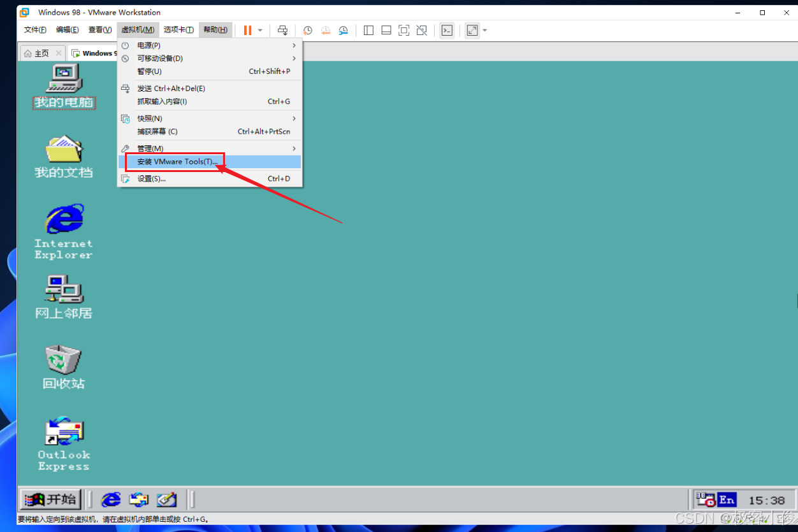Expand the 电源(P) submenu
Screen dimensions: 798x532
pyautogui.click(x=209, y=45)
